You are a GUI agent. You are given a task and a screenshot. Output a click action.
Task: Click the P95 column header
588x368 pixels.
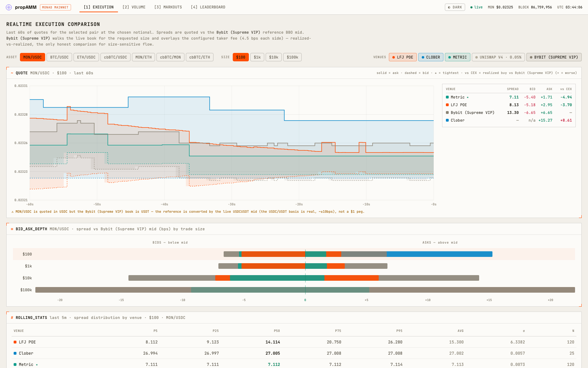click(399, 331)
